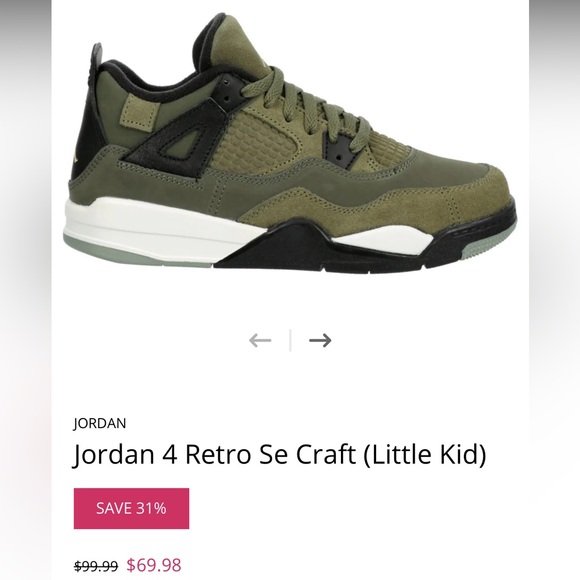Click the SAVE 31% badge
The width and height of the screenshot is (580, 580).
click(131, 508)
